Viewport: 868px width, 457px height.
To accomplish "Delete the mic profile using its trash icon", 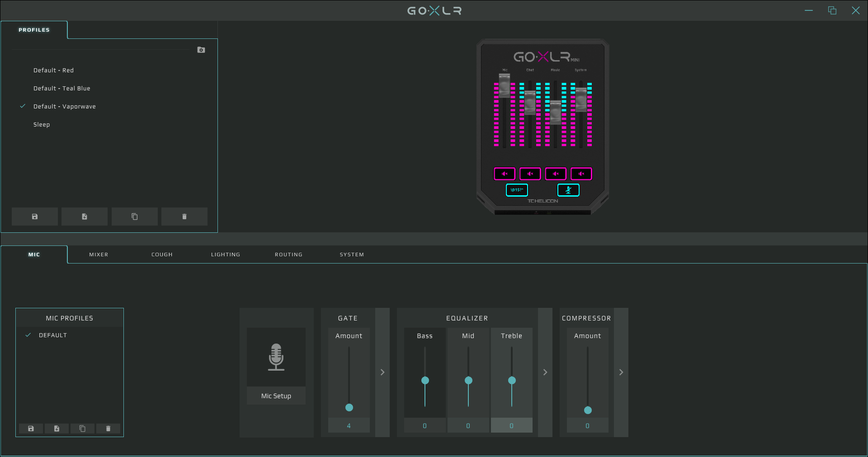I will pyautogui.click(x=108, y=429).
